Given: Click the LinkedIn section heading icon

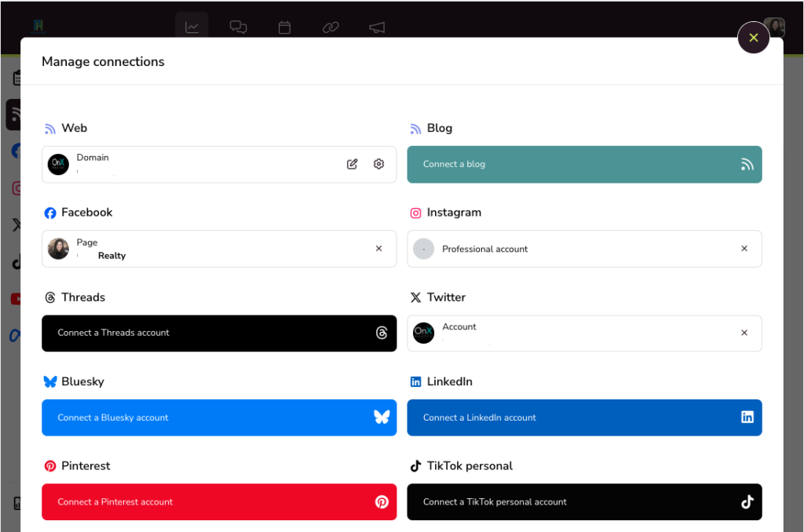Looking at the screenshot, I should pos(415,381).
